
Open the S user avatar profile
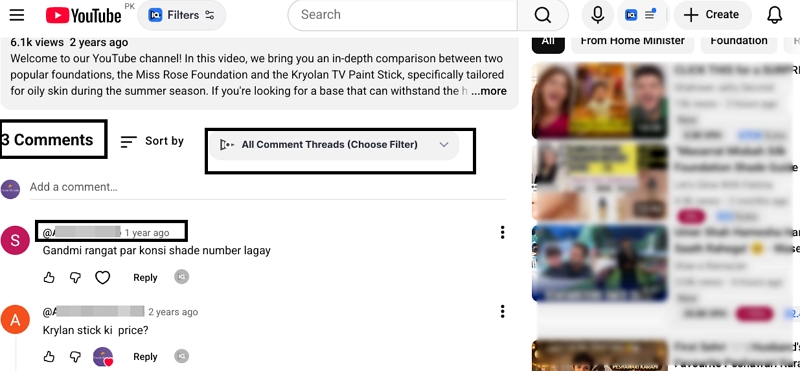click(15, 240)
